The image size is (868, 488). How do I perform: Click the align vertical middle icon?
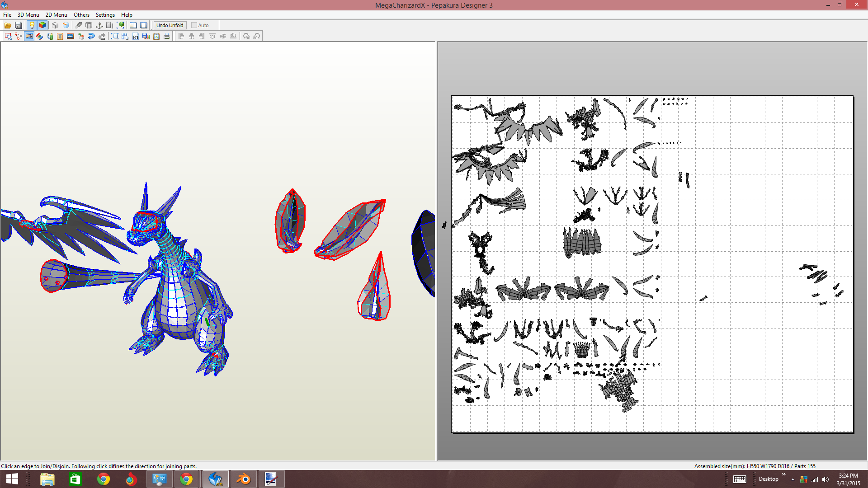pos(223,36)
